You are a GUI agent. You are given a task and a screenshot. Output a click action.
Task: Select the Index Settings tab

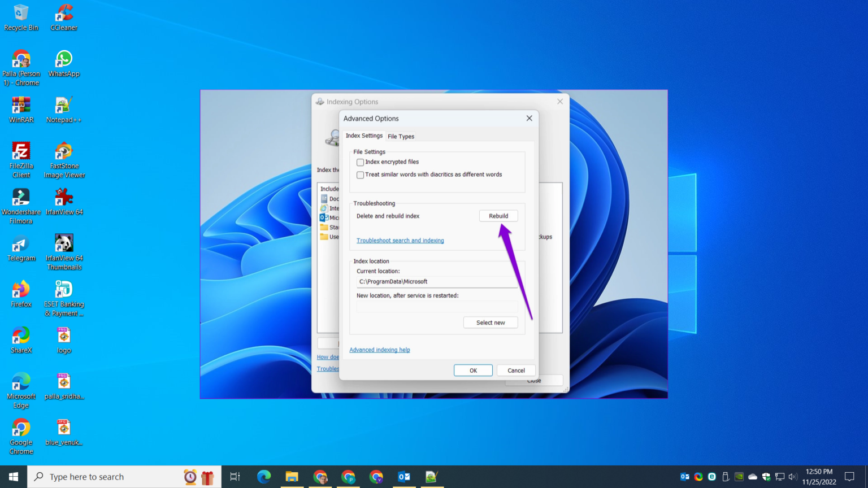(x=364, y=136)
